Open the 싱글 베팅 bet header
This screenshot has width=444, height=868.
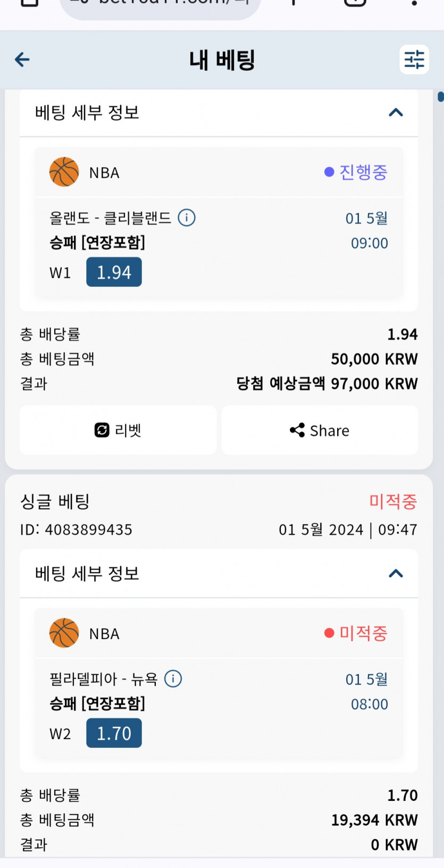click(55, 501)
